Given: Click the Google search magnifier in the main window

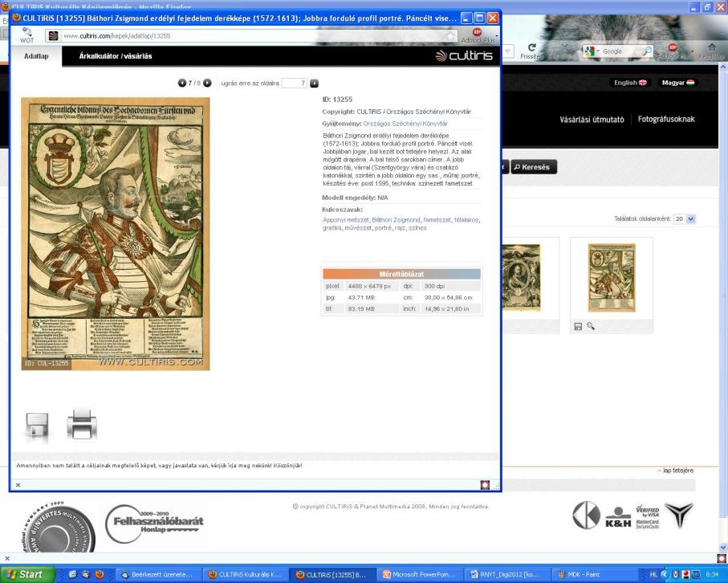Looking at the screenshot, I should tap(647, 51).
